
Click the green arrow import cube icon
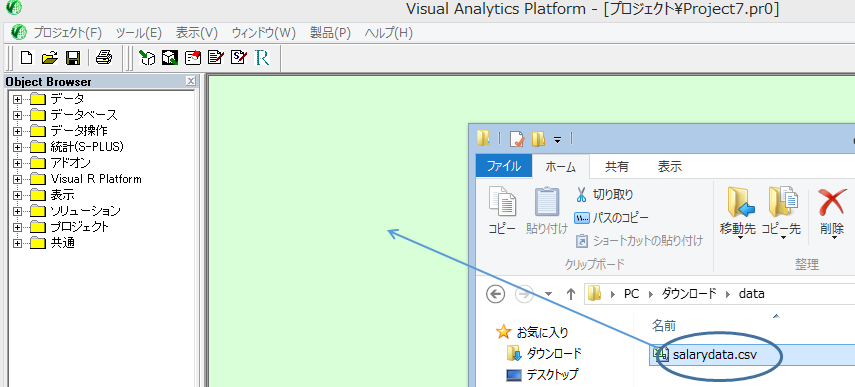pos(147,57)
